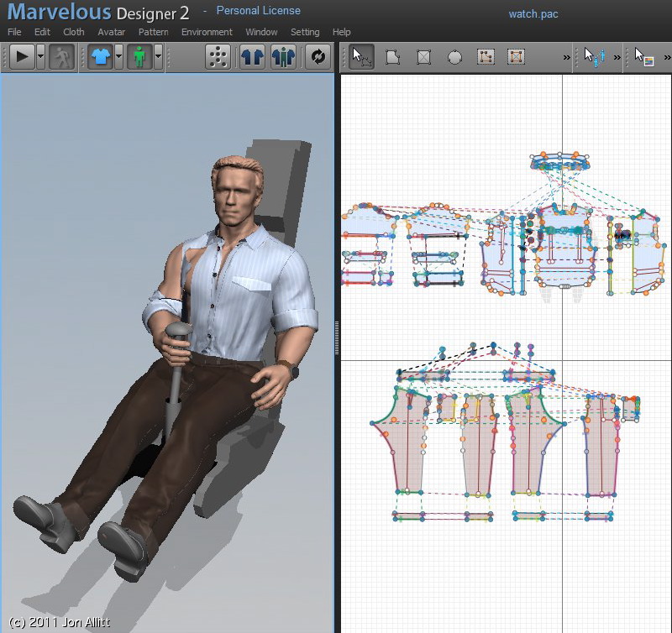The image size is (672, 633).
Task: Select the rectangle pattern tool
Action: pos(423,56)
